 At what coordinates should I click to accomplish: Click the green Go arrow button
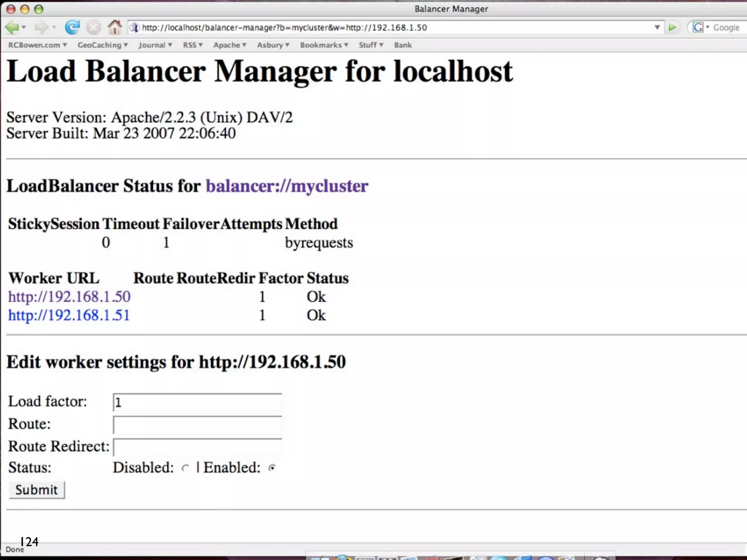pyautogui.click(x=672, y=27)
